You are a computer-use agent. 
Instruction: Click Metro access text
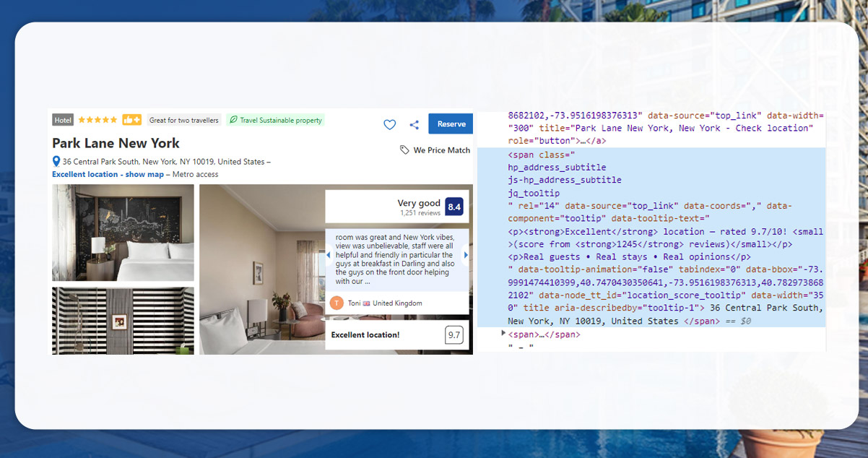(195, 174)
